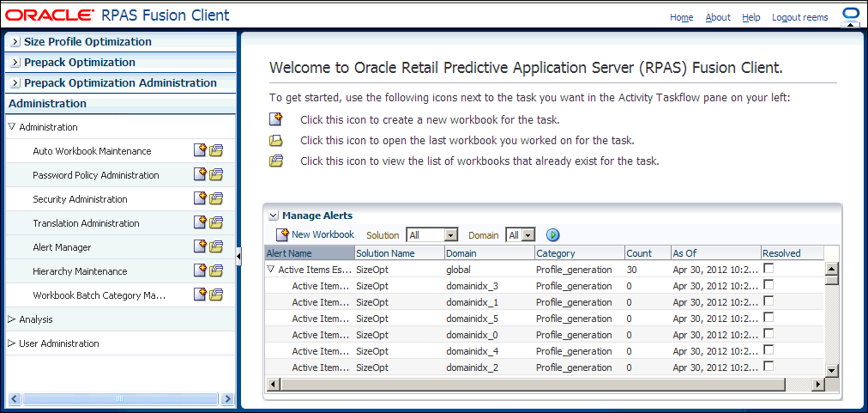Sort by Solution Name column header

[400, 252]
